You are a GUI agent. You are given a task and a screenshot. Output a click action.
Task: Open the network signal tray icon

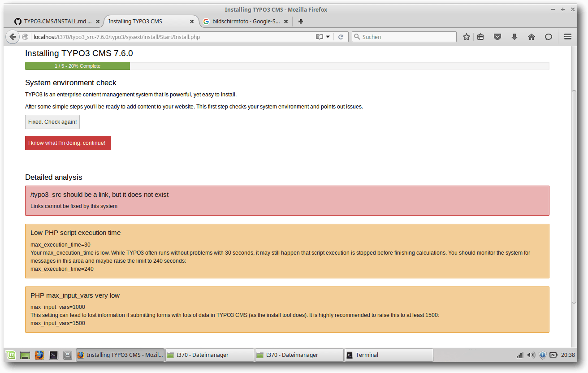pyautogui.click(x=520, y=355)
